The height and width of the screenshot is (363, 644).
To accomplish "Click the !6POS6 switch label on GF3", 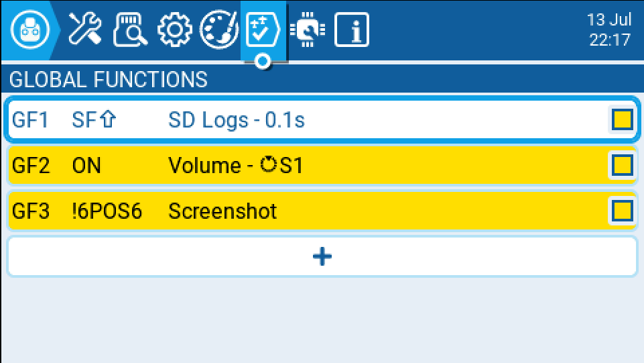I will [107, 211].
